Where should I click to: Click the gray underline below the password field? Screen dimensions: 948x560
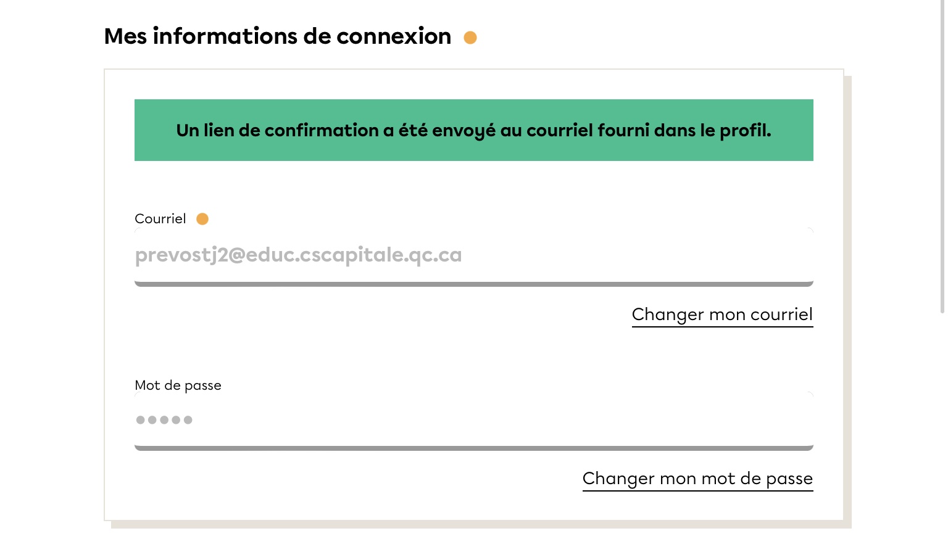click(473, 448)
